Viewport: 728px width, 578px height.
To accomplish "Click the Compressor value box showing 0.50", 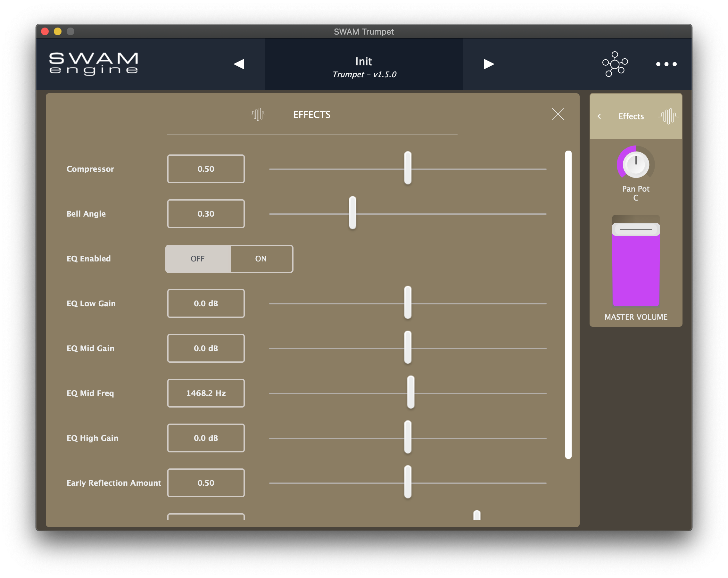I will (x=206, y=169).
